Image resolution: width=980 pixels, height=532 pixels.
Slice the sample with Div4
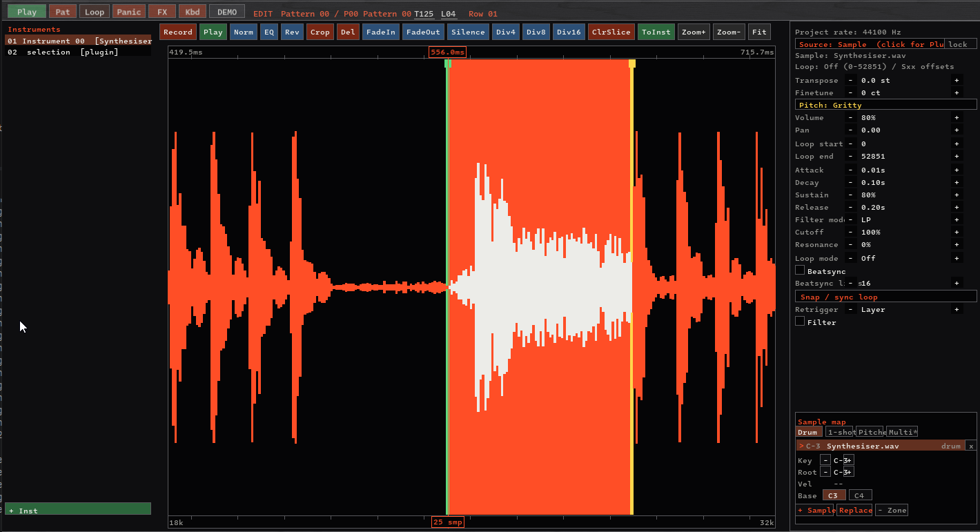(506, 32)
